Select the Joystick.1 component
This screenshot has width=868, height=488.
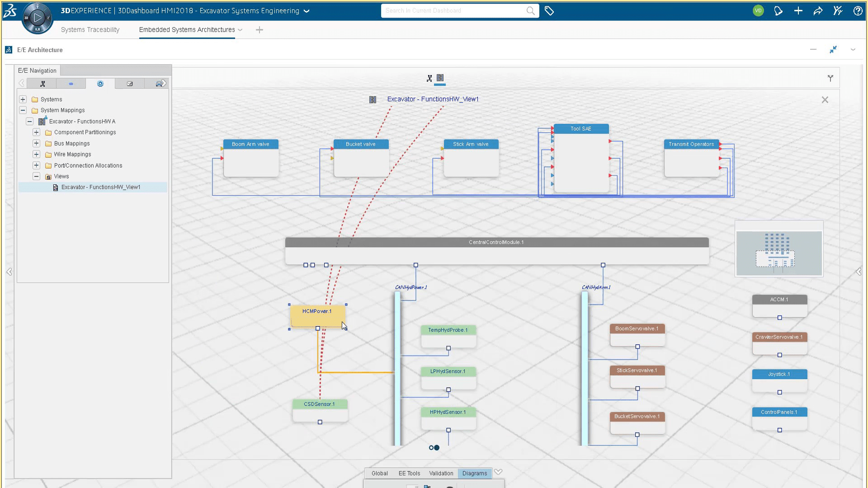(x=779, y=381)
